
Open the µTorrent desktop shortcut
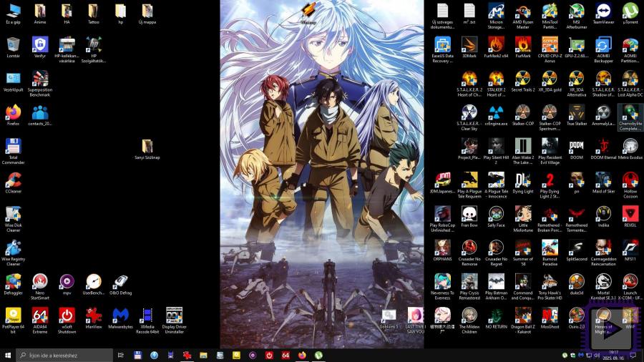click(630, 14)
